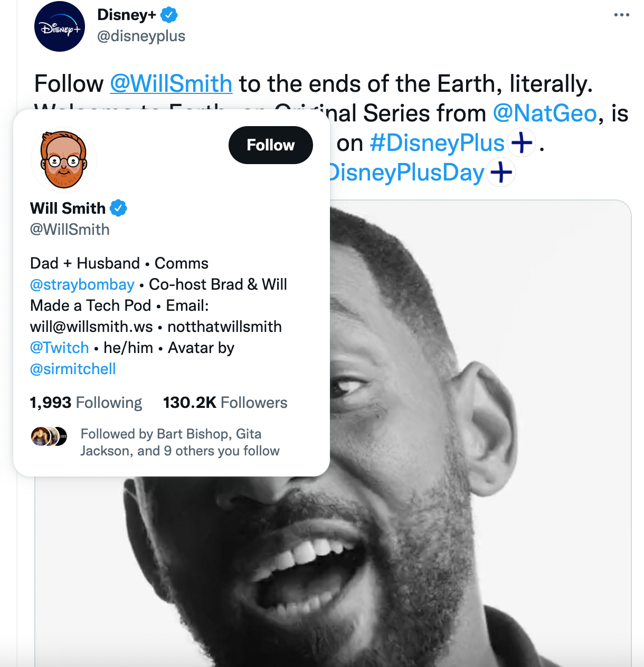Click the verified badge next to Disney+

pos(168,15)
